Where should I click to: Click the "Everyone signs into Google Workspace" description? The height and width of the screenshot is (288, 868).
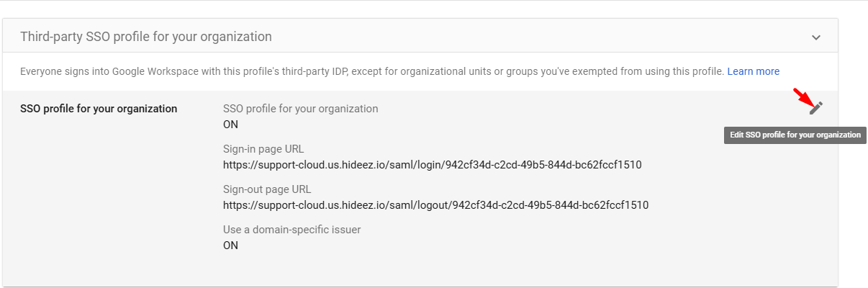[288, 71]
